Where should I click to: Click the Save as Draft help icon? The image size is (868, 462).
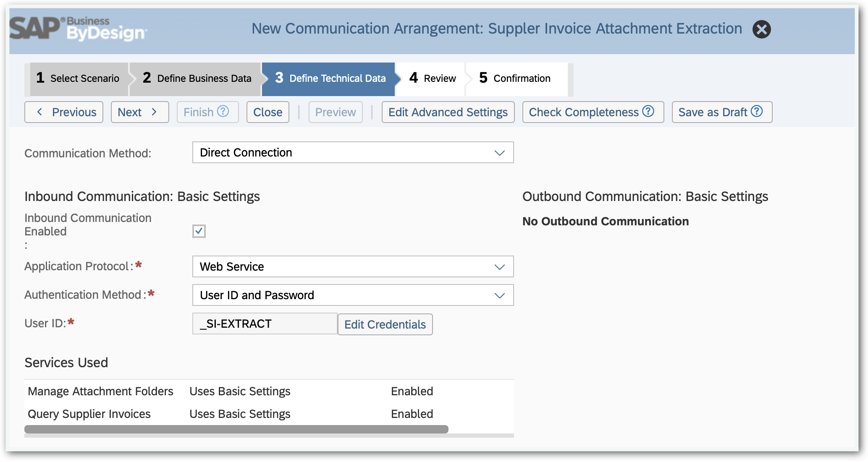pyautogui.click(x=759, y=112)
